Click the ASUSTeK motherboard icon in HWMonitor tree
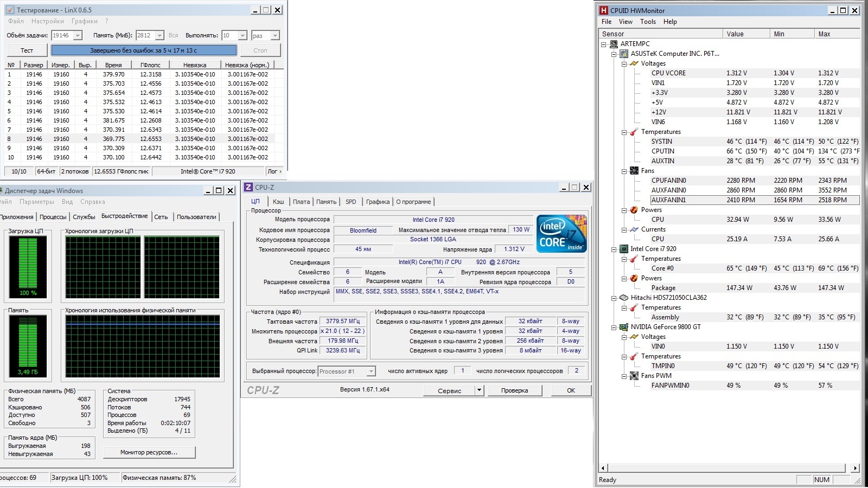 [x=624, y=54]
